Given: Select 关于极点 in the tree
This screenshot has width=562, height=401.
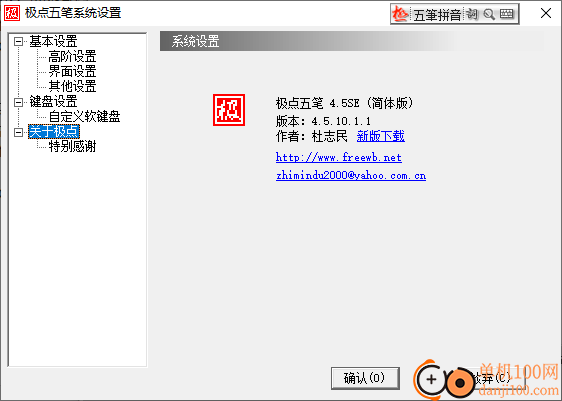Looking at the screenshot, I should point(53,132).
